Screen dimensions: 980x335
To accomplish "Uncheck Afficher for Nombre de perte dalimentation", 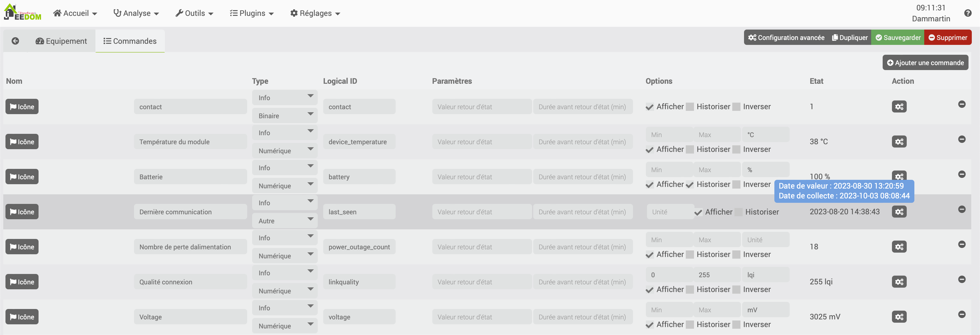I will [x=650, y=255].
